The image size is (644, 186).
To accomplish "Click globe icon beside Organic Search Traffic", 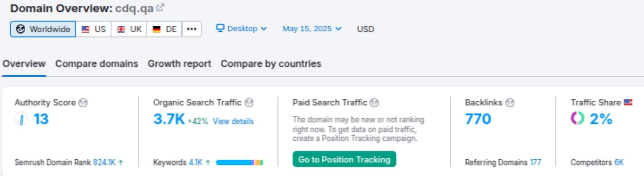I will 249,103.
